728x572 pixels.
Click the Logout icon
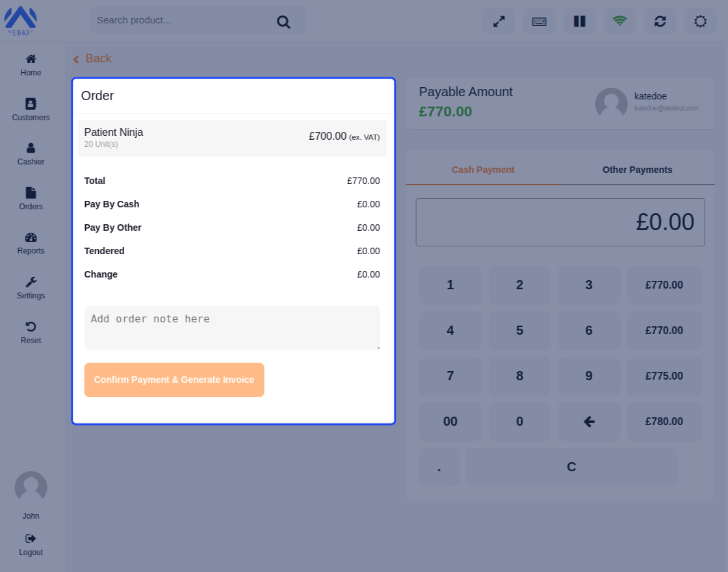point(31,543)
